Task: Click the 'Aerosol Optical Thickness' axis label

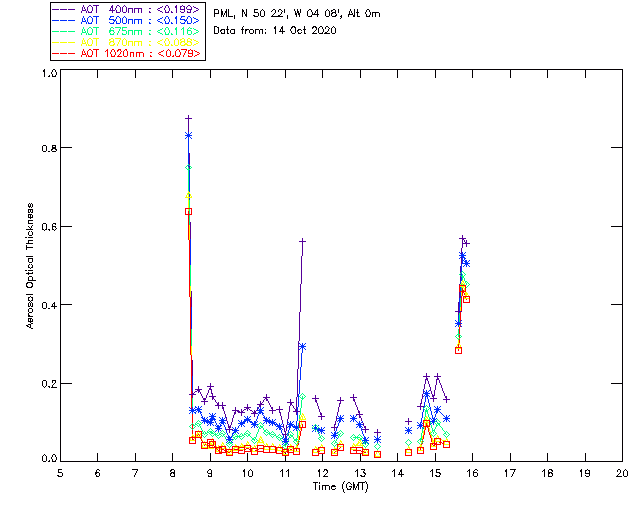Action: 30,266
